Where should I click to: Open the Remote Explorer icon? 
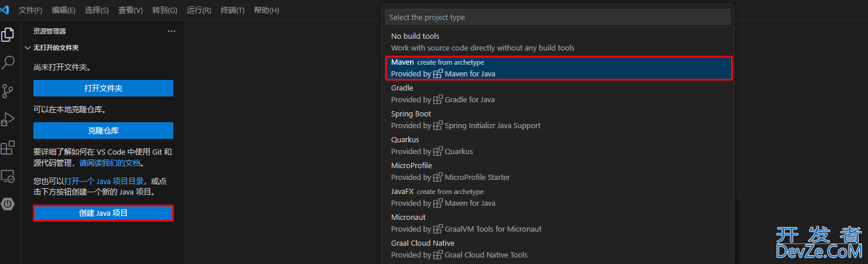[8, 176]
